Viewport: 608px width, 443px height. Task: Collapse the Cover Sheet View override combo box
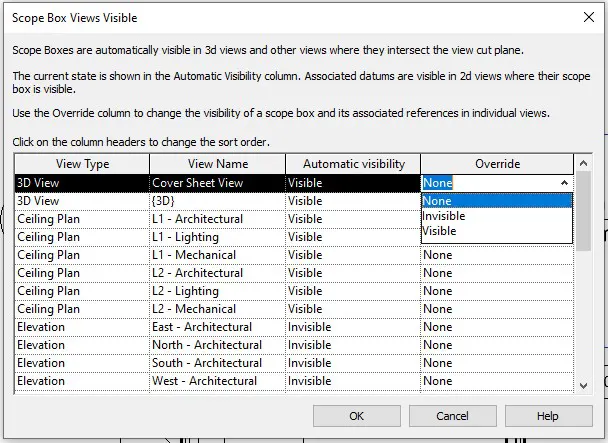(565, 183)
